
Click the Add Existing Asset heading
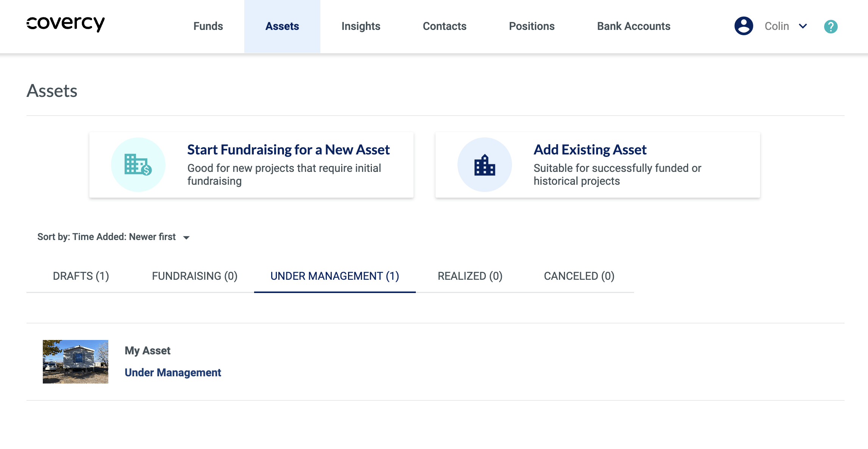590,150
